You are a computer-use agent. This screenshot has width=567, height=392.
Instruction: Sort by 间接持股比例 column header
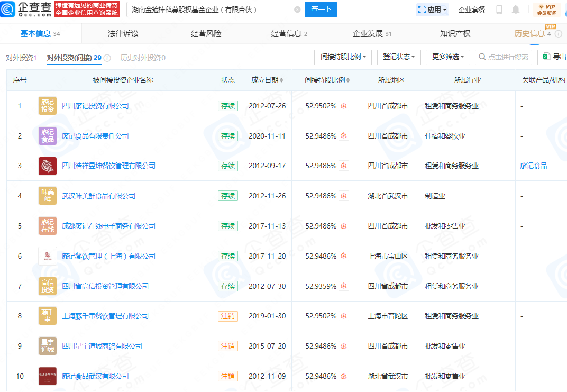tap(327, 80)
